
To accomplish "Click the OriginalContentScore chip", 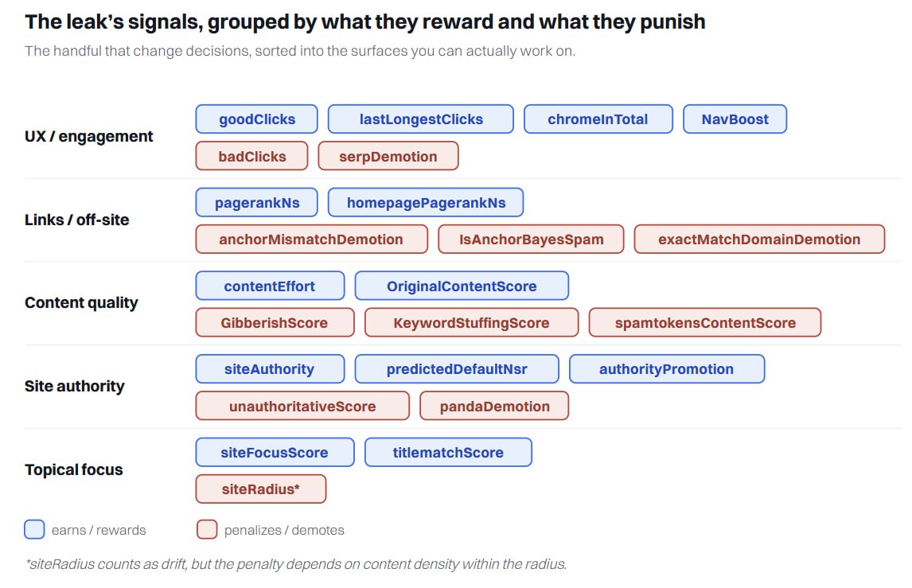I will [x=462, y=286].
